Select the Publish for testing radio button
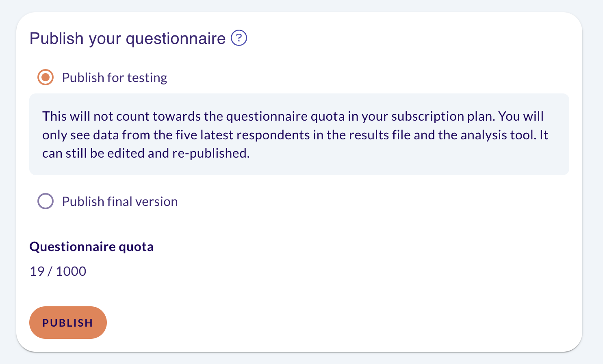 46,77
